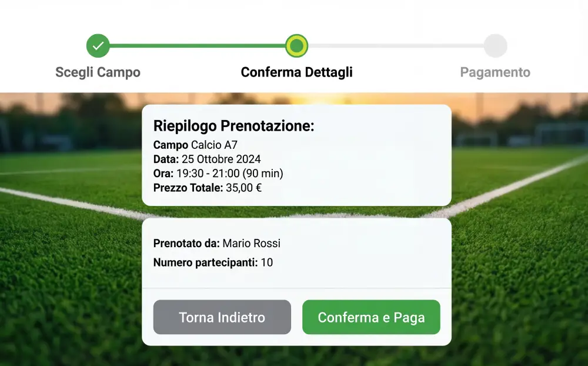Click the completed green progress bar segment
Viewport: 588px width, 366px height.
[197, 46]
